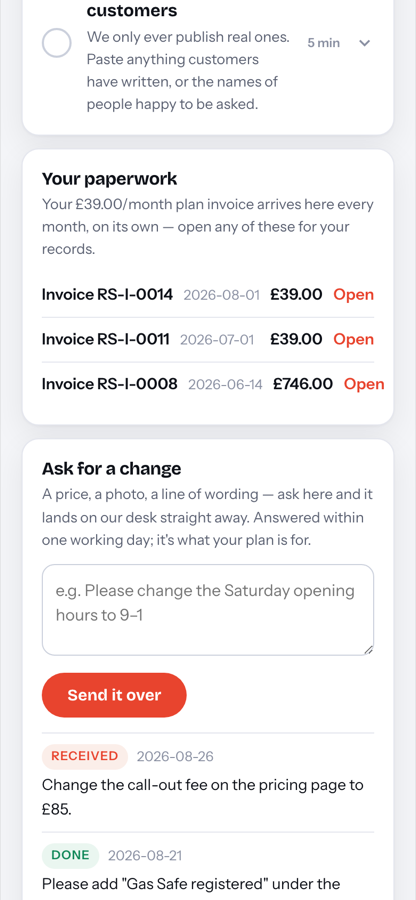Tick the circle checkbox beside the customers task
Screen dimensions: 416x900
(57, 43)
